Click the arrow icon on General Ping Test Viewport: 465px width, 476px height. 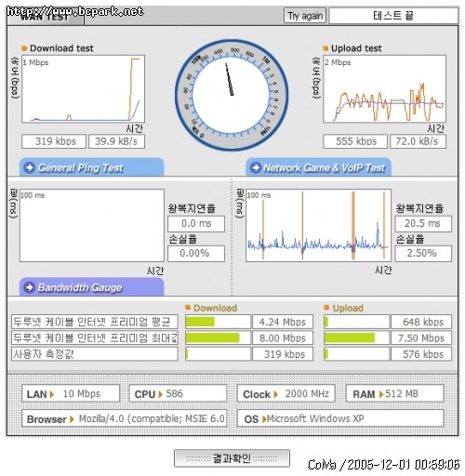click(x=30, y=167)
